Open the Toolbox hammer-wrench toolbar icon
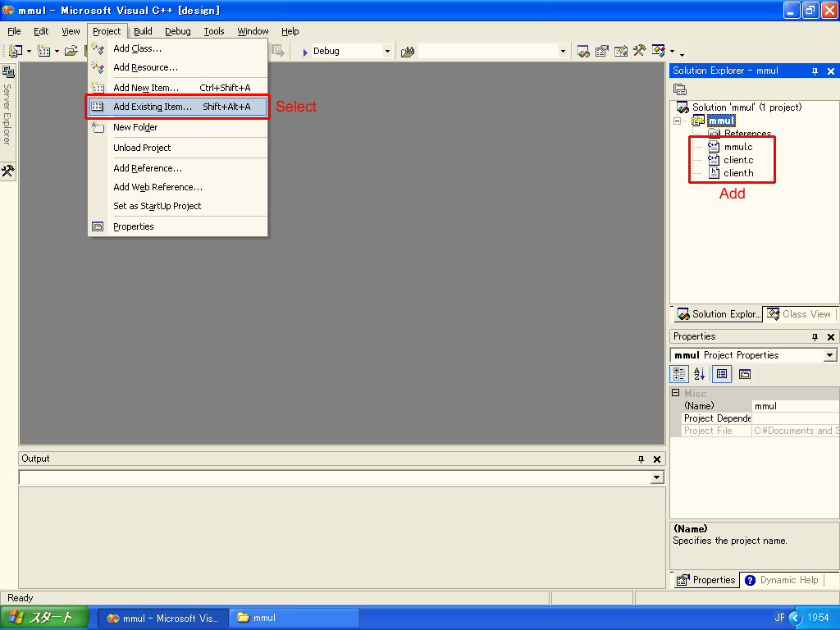This screenshot has width=840, height=630. [x=639, y=51]
